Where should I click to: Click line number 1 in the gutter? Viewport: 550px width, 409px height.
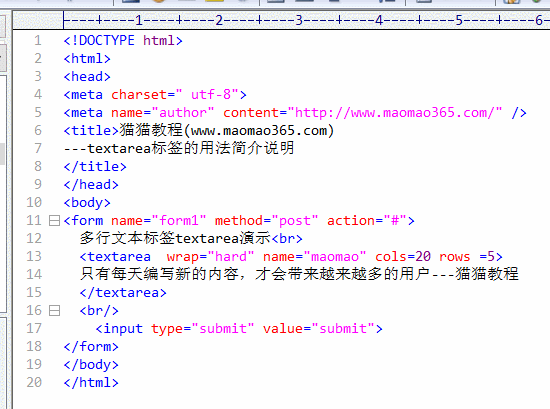click(x=38, y=41)
